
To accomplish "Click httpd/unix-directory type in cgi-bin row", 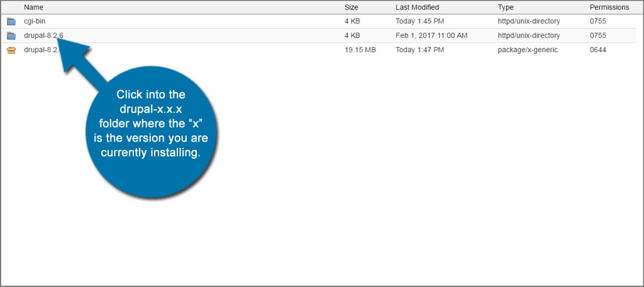I will click(x=529, y=21).
